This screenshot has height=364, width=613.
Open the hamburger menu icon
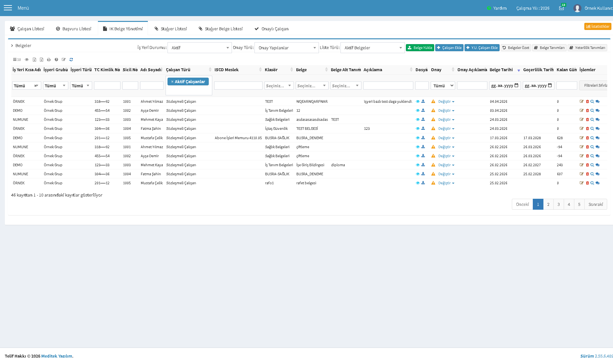point(8,8)
